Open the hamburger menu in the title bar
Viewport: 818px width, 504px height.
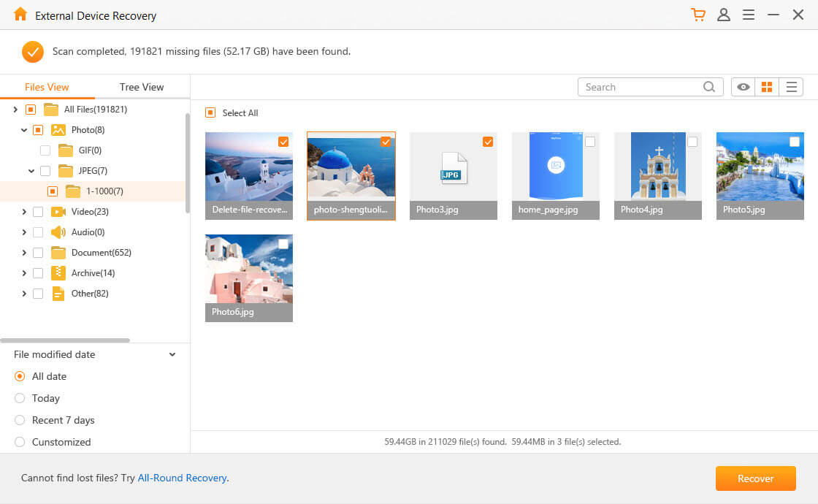click(748, 14)
